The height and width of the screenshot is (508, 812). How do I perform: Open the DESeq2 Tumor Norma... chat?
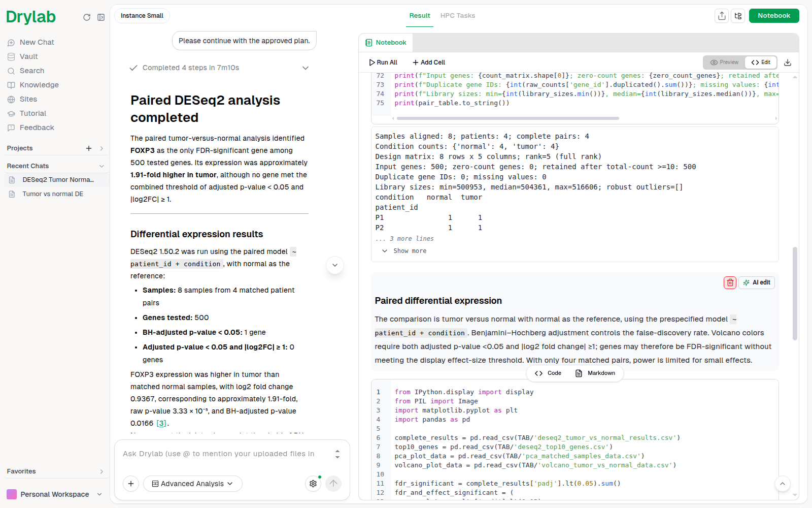click(57, 180)
